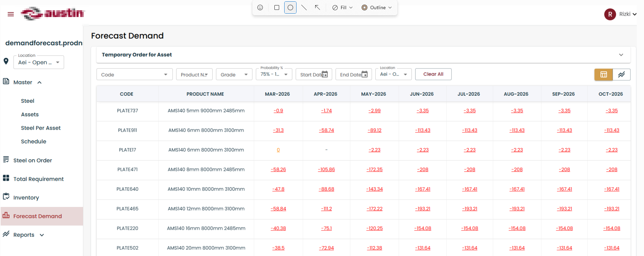The width and height of the screenshot is (644, 256).
Task: Open the filter bar Location dropdown
Action: (393, 74)
